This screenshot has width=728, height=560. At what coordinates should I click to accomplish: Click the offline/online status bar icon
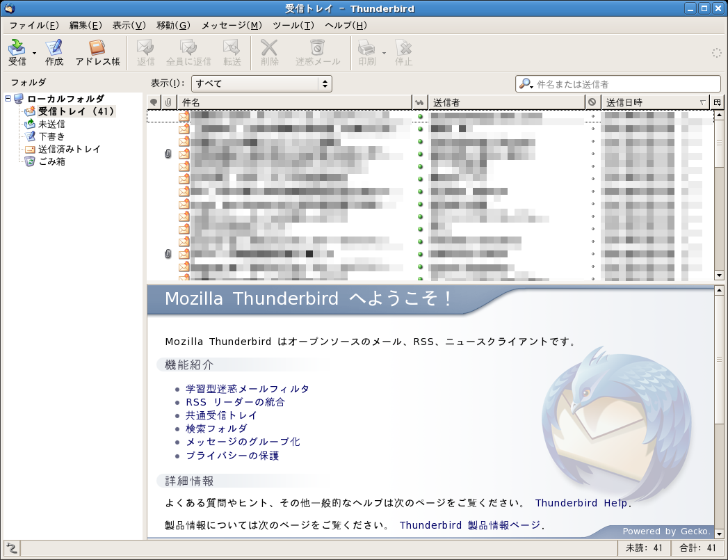(12, 548)
